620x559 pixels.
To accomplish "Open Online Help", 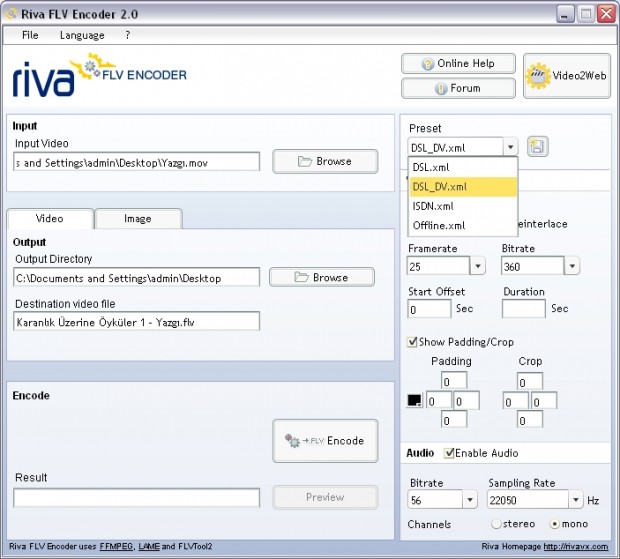I will pos(458,64).
